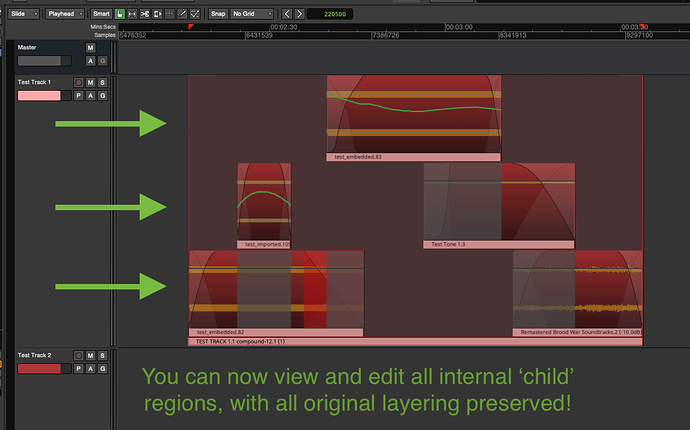The image size is (690, 430).
Task: Click the G button on Test Track 2
Action: pyautogui.click(x=102, y=369)
